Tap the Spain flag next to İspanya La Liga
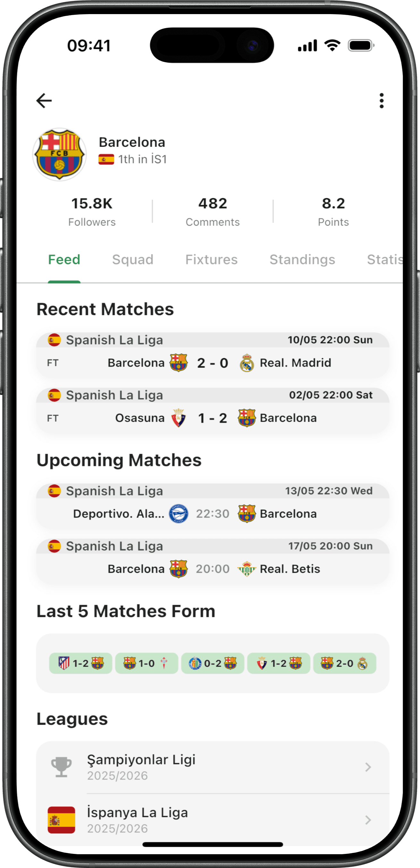The height and width of the screenshot is (868, 420). coord(61,820)
